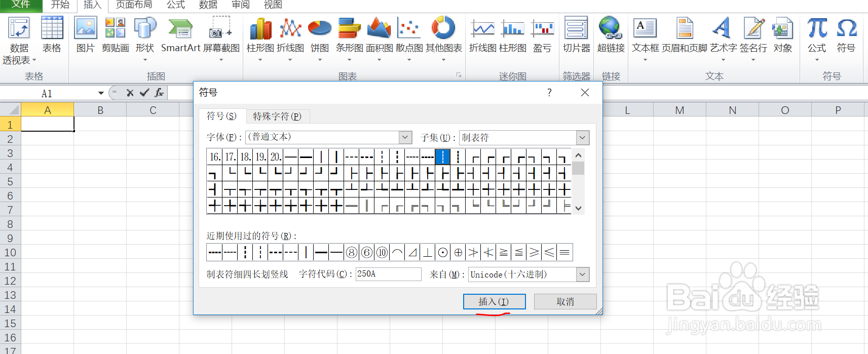Insert a 公式 equation
The width and height of the screenshot is (868, 354).
[817, 40]
